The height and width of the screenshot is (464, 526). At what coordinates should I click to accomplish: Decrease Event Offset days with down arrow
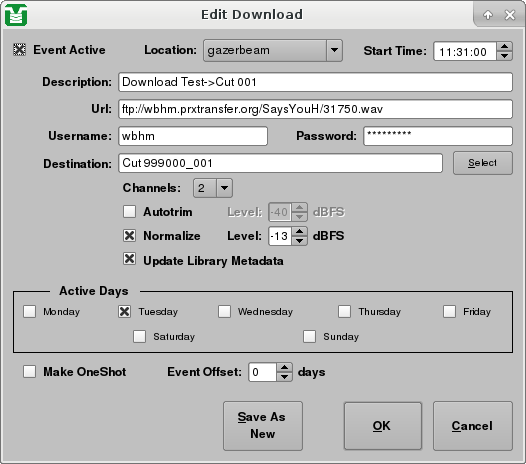click(284, 376)
